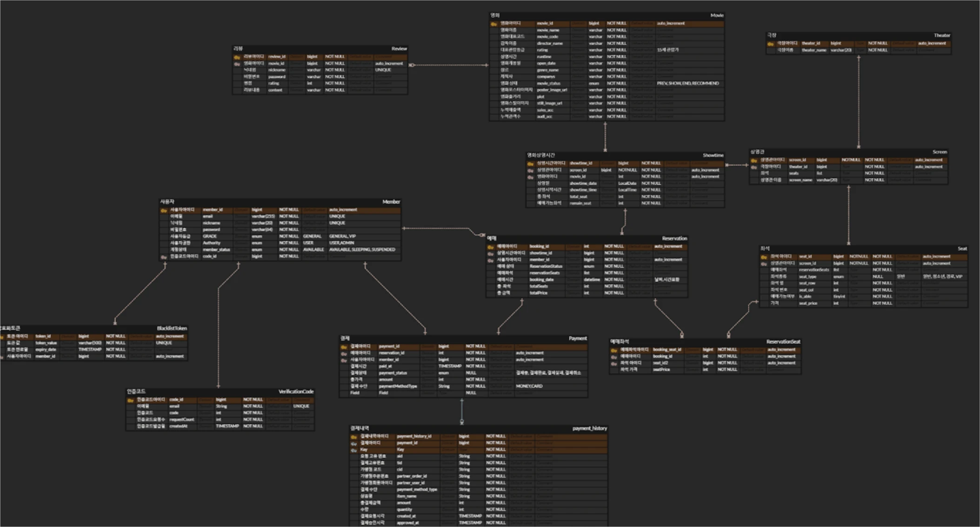Click primary key icon of showtime_id row
Viewport: 980px width, 527px height.
tap(530, 164)
